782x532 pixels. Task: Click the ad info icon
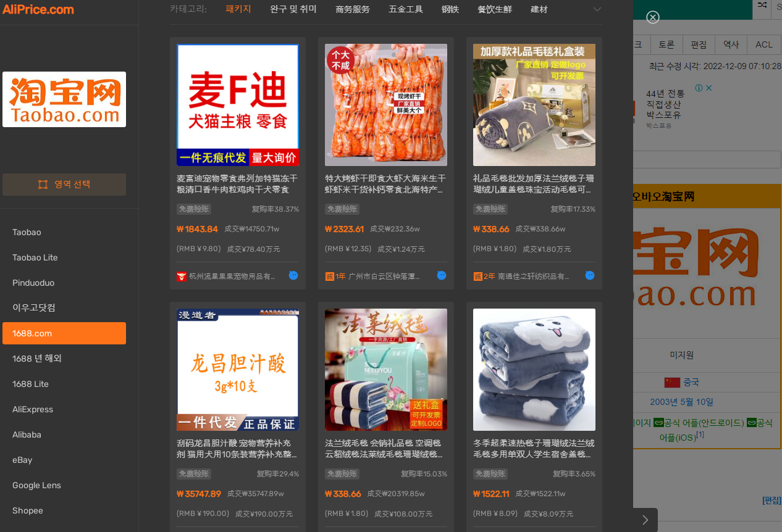699,88
